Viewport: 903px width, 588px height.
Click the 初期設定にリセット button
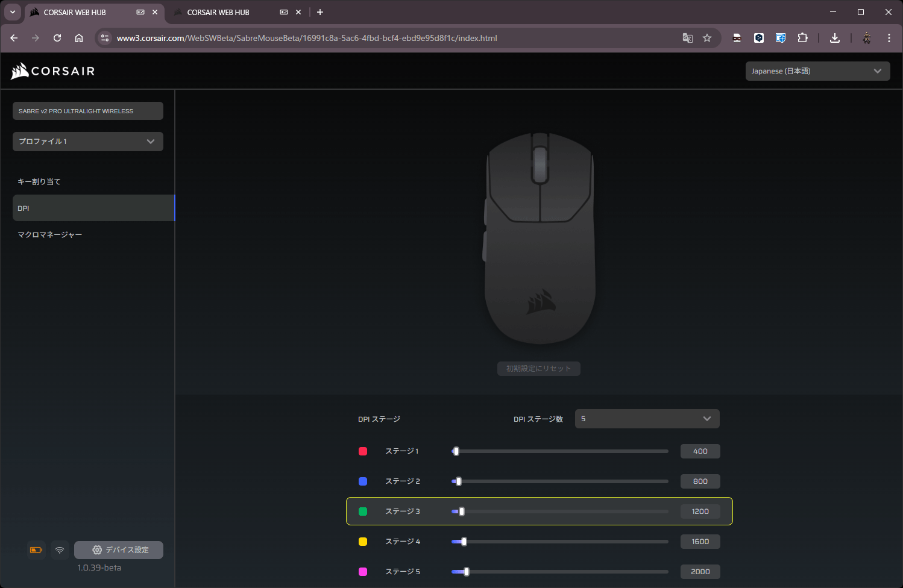click(x=538, y=369)
